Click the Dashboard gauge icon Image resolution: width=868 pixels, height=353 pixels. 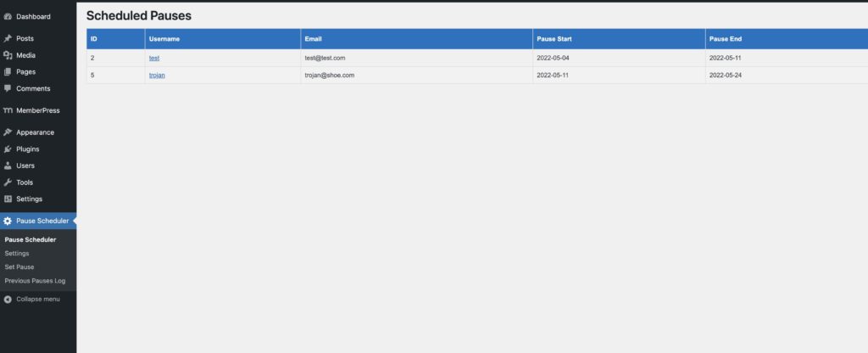(8, 16)
